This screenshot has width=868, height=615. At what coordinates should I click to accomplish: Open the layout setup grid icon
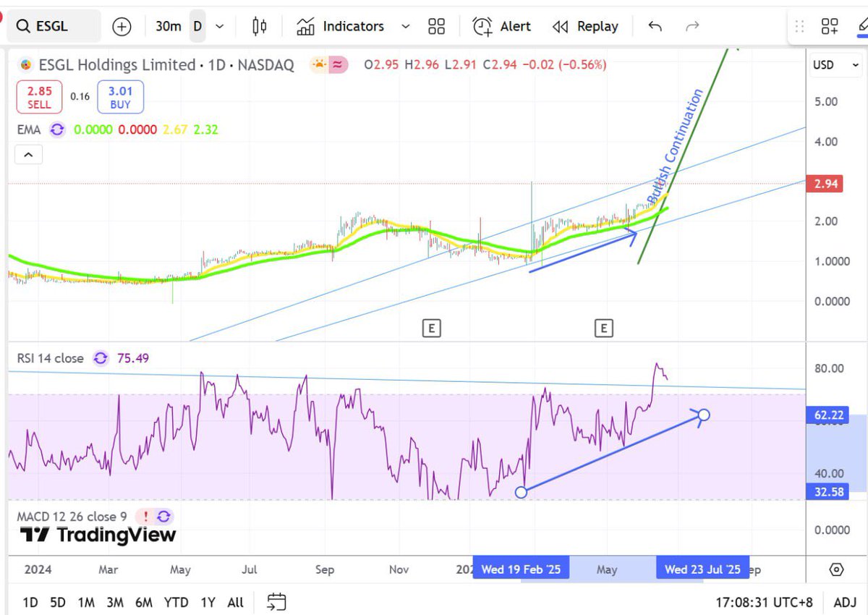[829, 27]
